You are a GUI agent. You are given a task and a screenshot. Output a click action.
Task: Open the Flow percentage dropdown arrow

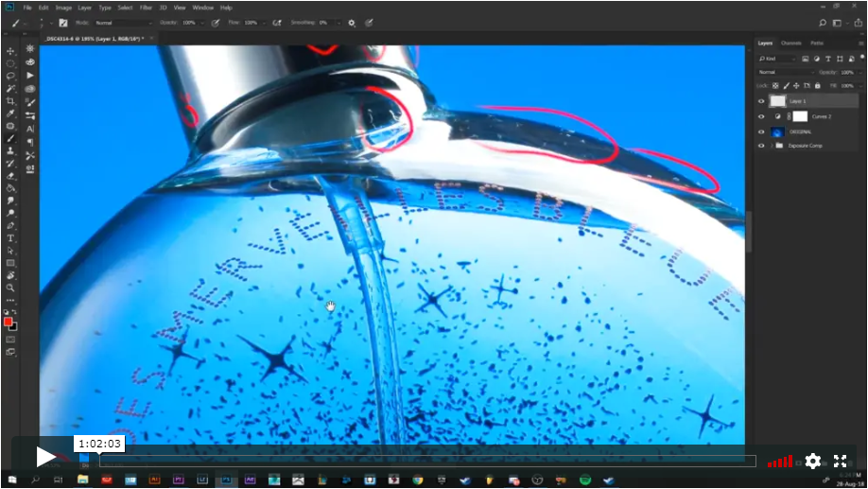(264, 24)
